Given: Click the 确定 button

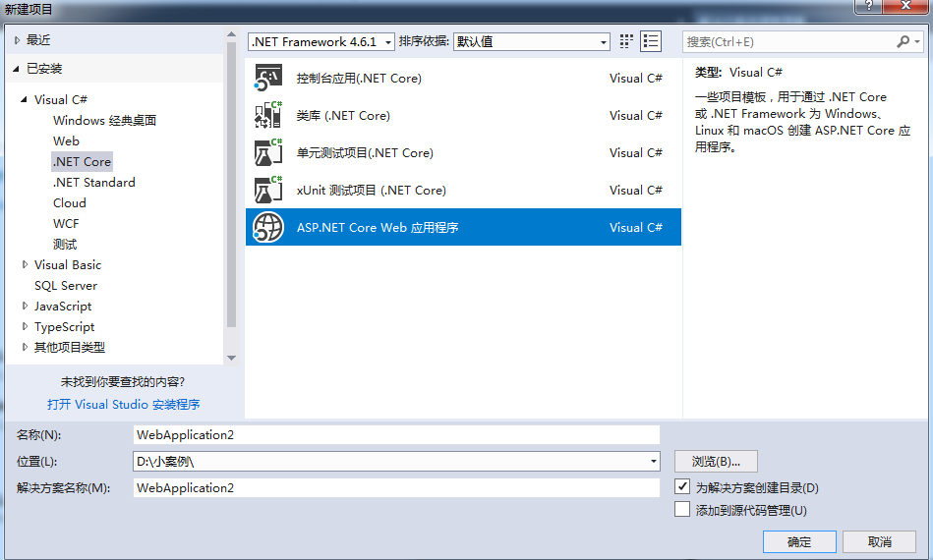Looking at the screenshot, I should [x=799, y=541].
